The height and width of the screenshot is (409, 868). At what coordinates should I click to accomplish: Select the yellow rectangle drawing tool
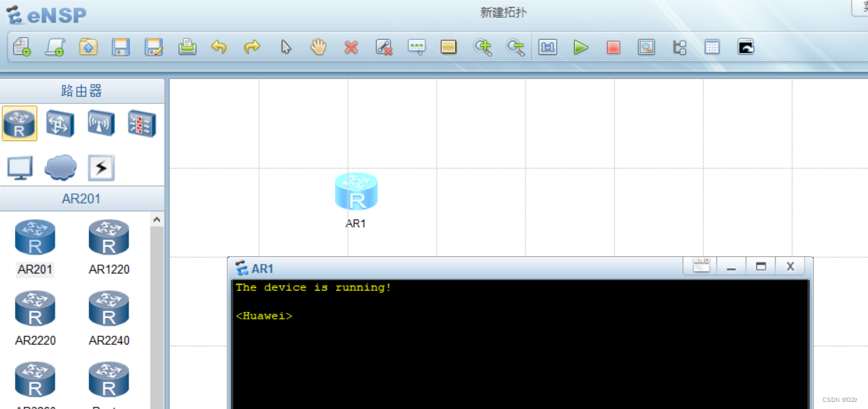pos(449,48)
